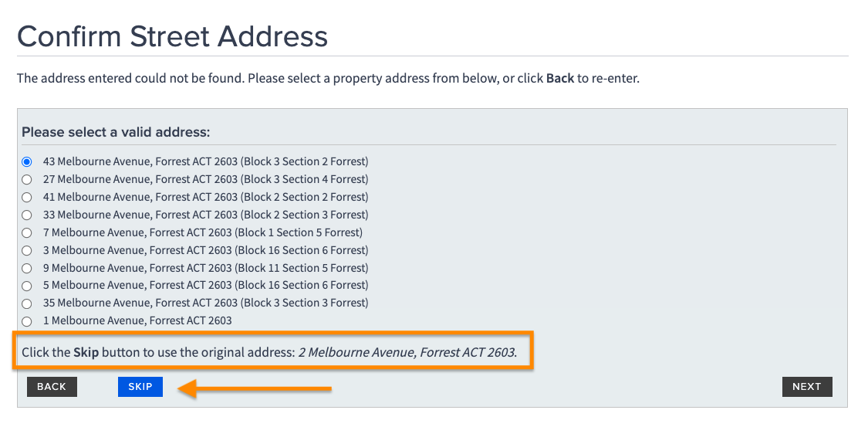The width and height of the screenshot is (868, 427).
Task: Pick the 5 Melbourne Avenue radio button
Action: tap(27, 286)
